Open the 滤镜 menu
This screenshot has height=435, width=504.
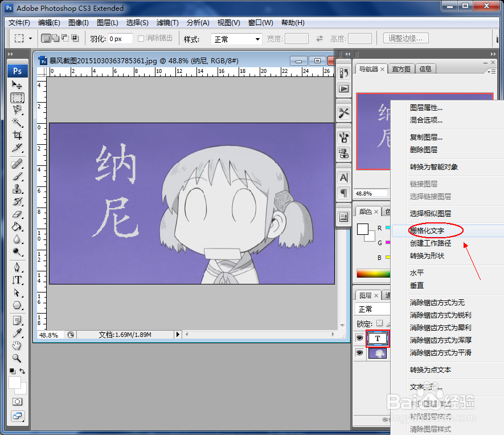(x=167, y=23)
